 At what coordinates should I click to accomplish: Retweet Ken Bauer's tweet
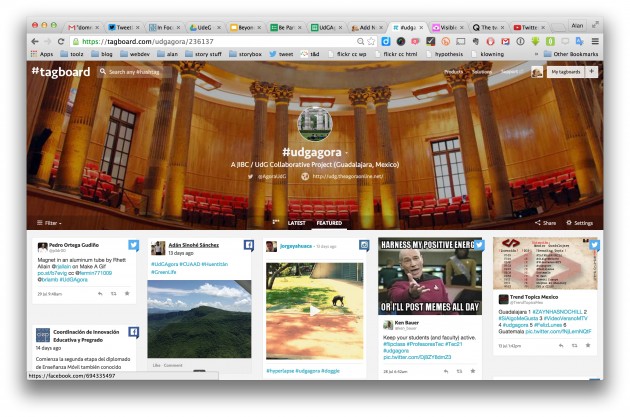tap(459, 371)
